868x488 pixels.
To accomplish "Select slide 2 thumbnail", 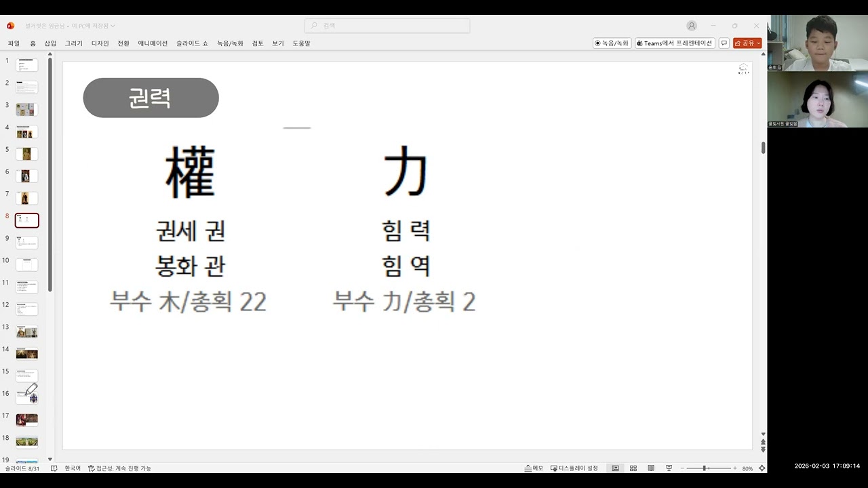I will (x=27, y=87).
